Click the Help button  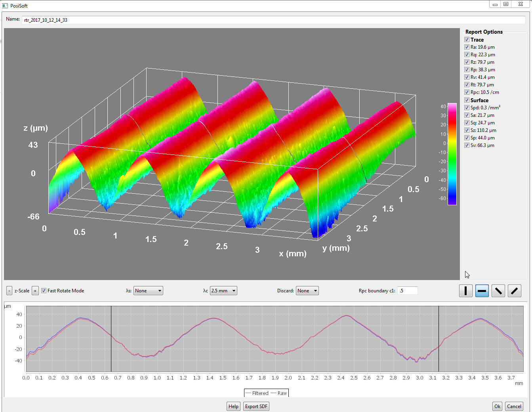point(233,406)
